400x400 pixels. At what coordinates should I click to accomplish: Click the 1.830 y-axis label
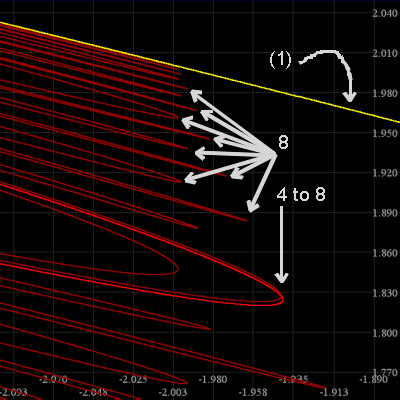(x=385, y=293)
